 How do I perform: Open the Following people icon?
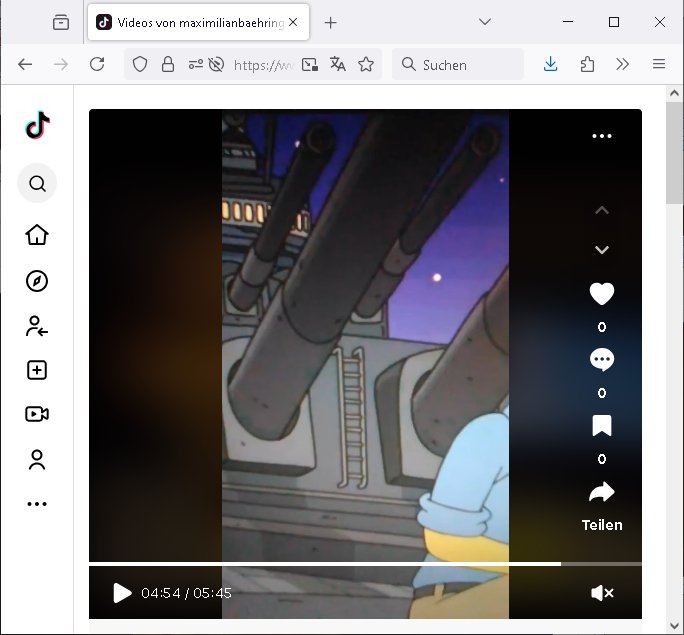point(37,326)
